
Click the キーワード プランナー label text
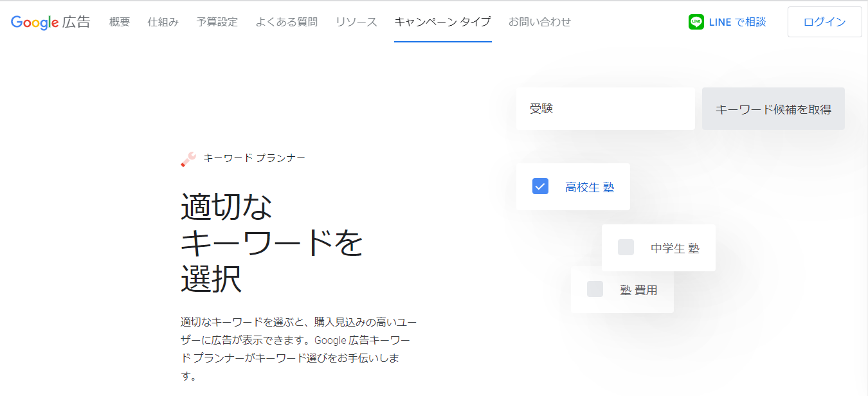coord(254,158)
